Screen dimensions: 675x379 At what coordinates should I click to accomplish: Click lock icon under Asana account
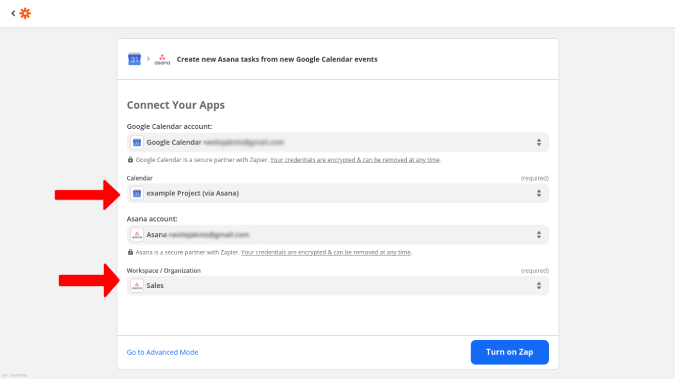[x=130, y=252]
